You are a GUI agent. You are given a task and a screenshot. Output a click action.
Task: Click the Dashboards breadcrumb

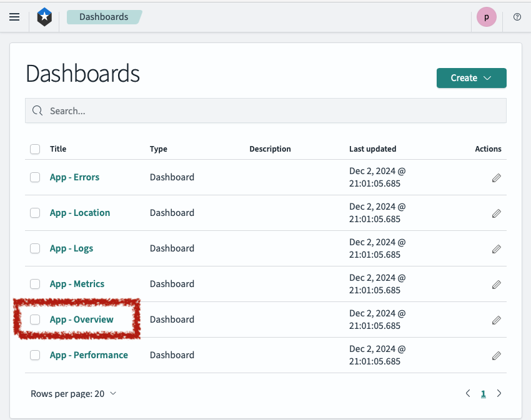pos(104,17)
